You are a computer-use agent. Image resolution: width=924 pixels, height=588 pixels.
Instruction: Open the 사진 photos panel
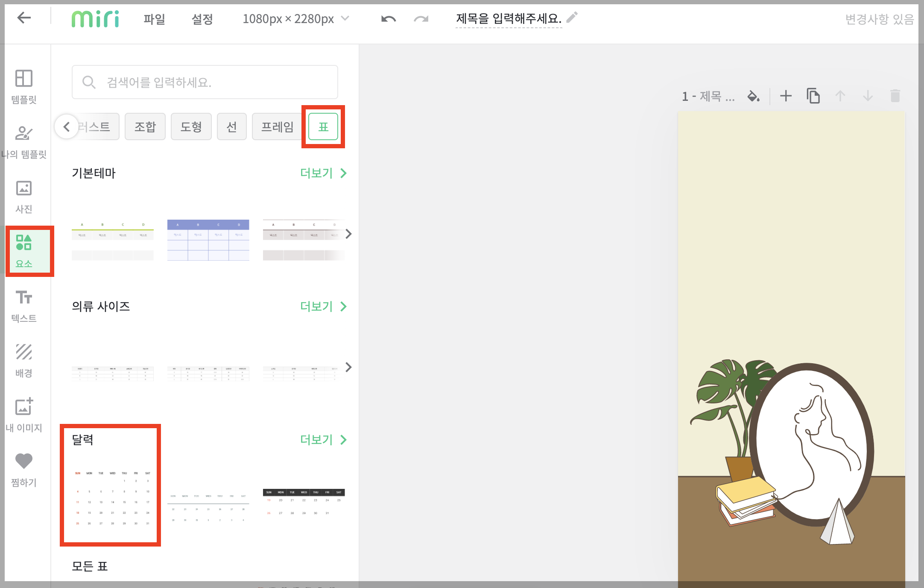pyautogui.click(x=24, y=196)
